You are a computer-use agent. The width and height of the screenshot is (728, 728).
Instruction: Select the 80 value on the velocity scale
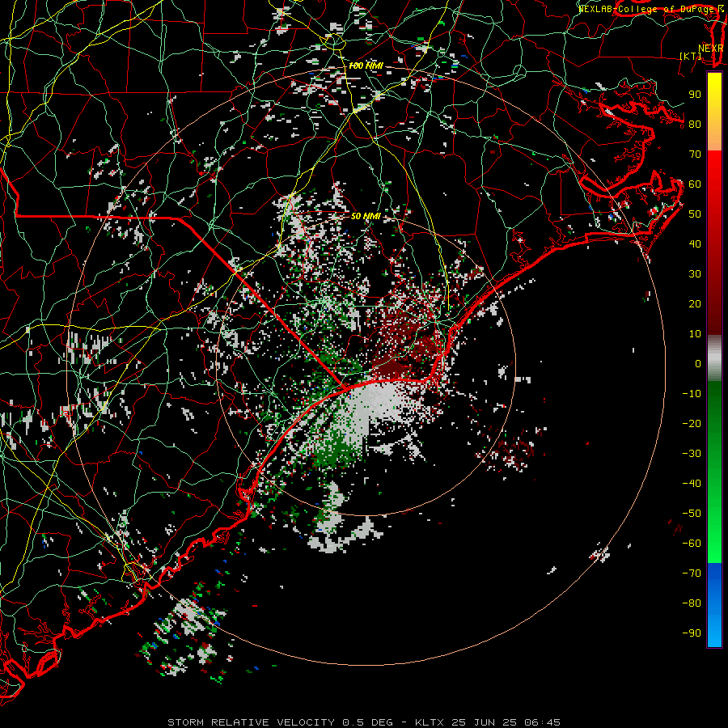tap(695, 124)
